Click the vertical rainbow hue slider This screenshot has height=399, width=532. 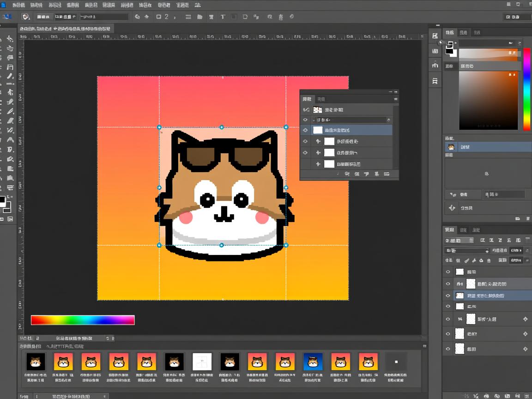[x=526, y=89]
